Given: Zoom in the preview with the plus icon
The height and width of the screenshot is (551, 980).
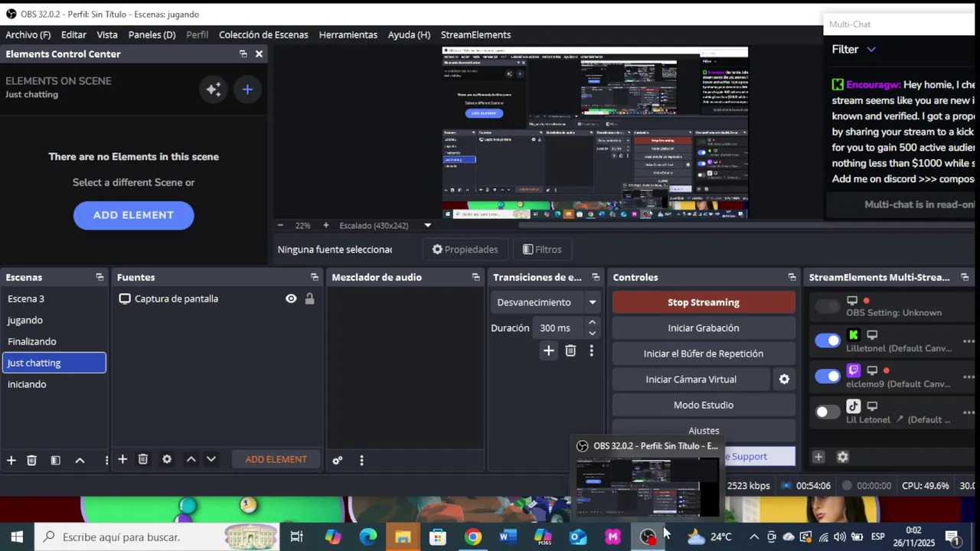Looking at the screenshot, I should pyautogui.click(x=325, y=225).
